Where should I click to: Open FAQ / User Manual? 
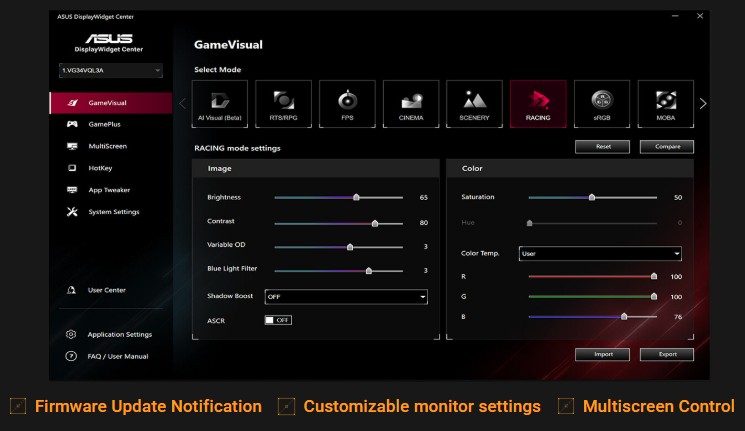pyautogui.click(x=117, y=356)
